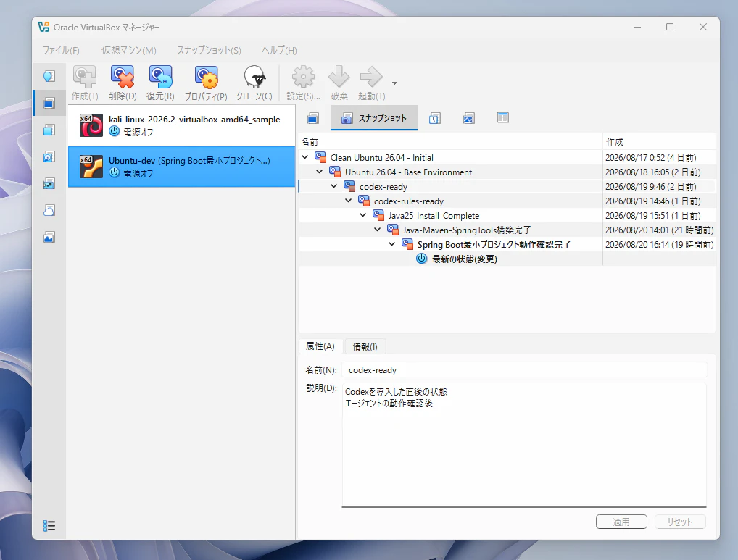Open the スナップショット(S) menu
Viewport: 738px width, 560px height.
pos(209,50)
